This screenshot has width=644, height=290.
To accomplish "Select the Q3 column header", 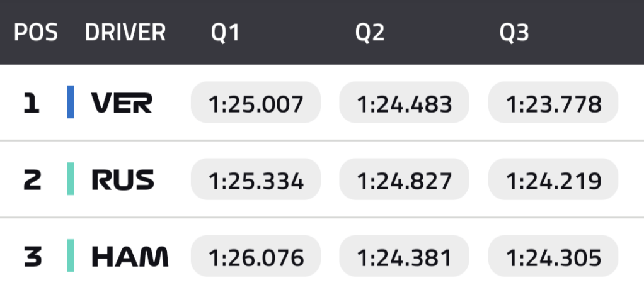I will 514,33.
